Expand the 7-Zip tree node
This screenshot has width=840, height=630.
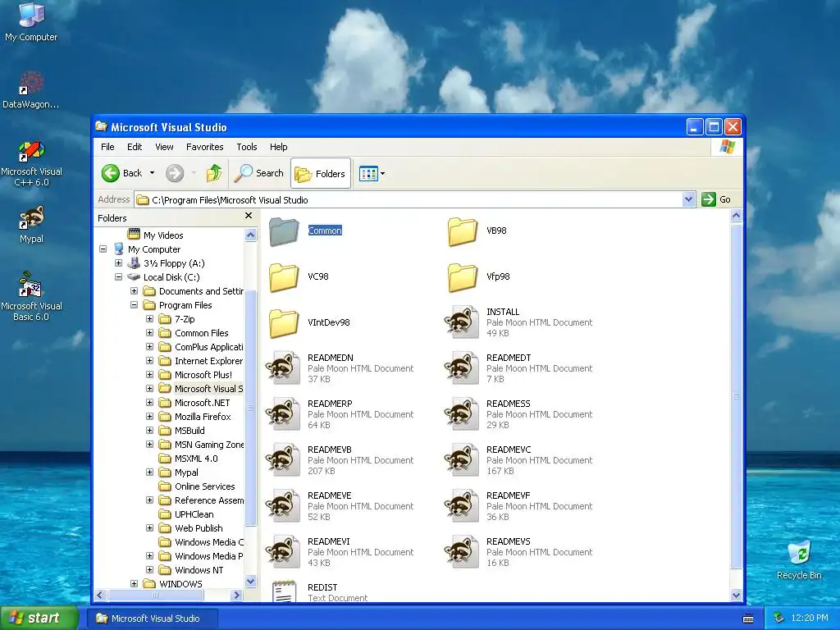click(149, 319)
